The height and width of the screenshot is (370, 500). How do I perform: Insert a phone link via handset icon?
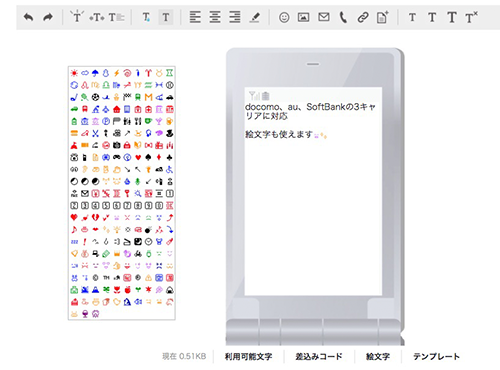point(343,17)
